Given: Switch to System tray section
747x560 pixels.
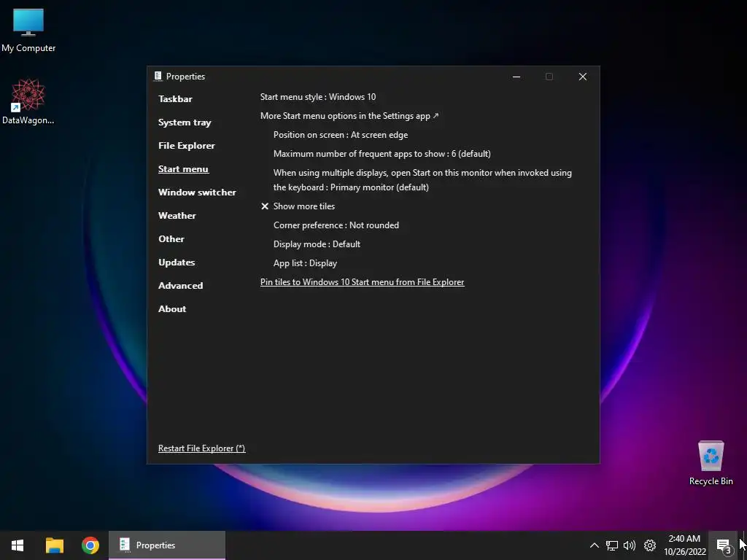Looking at the screenshot, I should click(x=185, y=122).
